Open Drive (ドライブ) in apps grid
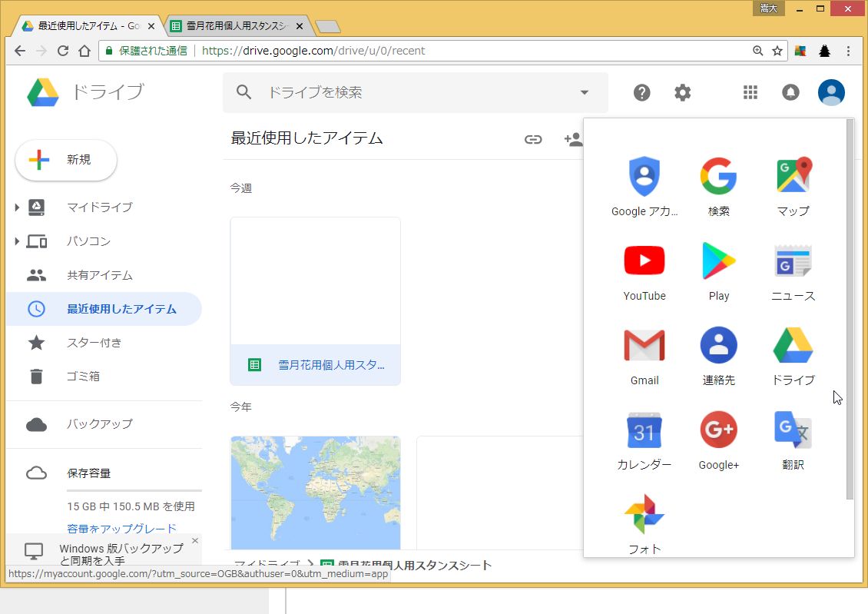This screenshot has height=614, width=868. pyautogui.click(x=793, y=356)
